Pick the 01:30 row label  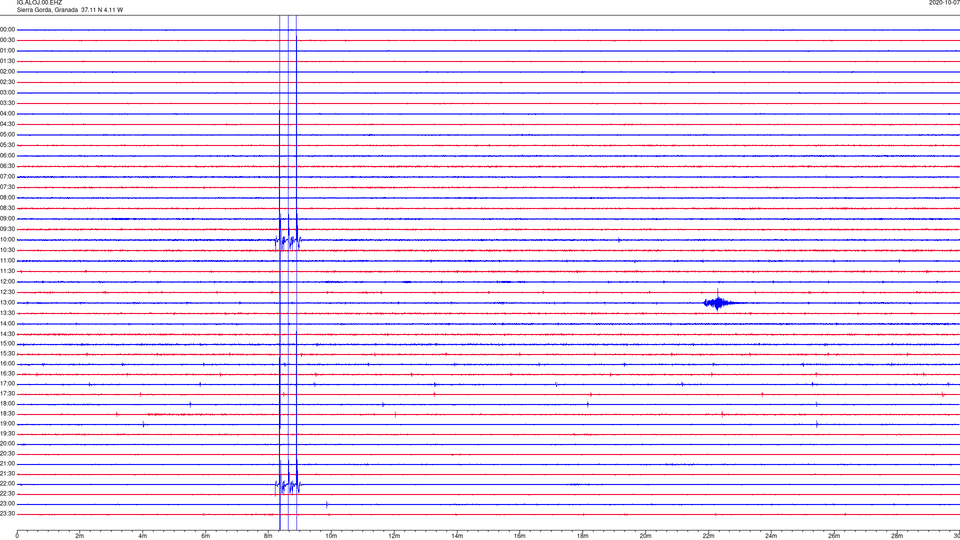point(8,61)
